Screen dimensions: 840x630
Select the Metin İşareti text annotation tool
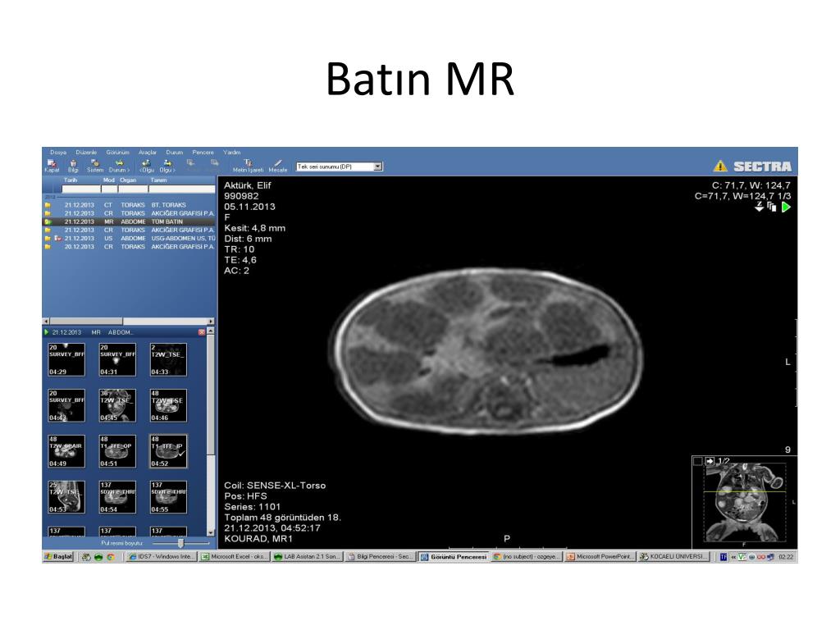248,166
